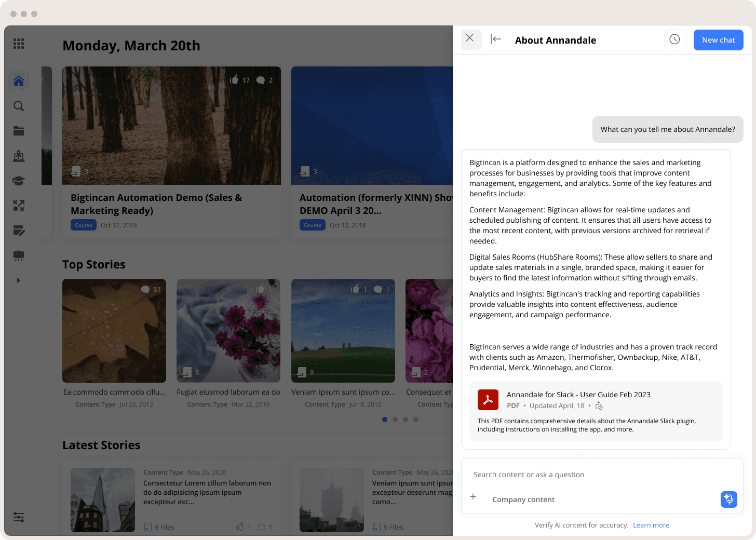Click the landscape thumbnail in Top Stories
The image size is (756, 540).
[343, 331]
